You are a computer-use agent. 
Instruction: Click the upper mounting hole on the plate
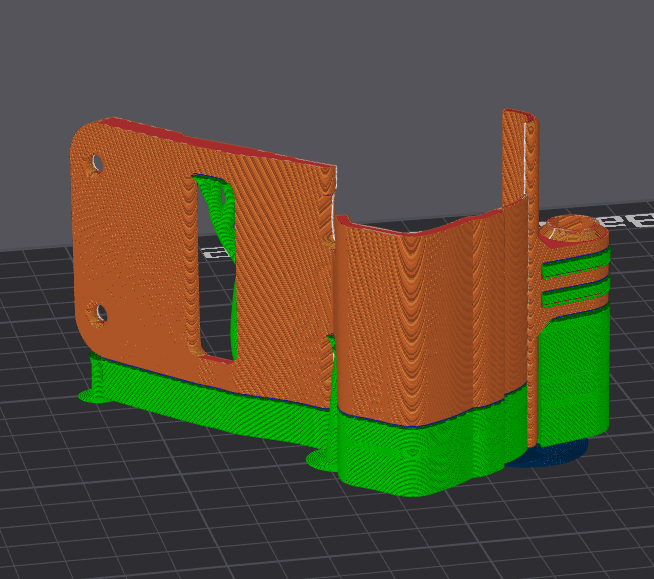97,163
